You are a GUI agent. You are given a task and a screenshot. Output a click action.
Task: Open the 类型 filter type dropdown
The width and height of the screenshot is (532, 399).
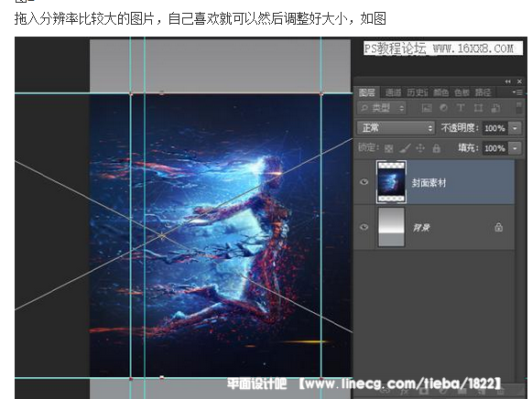pyautogui.click(x=382, y=108)
